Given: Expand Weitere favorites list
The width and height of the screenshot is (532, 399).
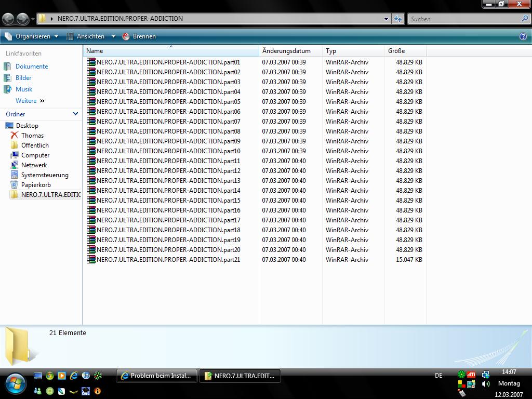Looking at the screenshot, I should coord(30,101).
